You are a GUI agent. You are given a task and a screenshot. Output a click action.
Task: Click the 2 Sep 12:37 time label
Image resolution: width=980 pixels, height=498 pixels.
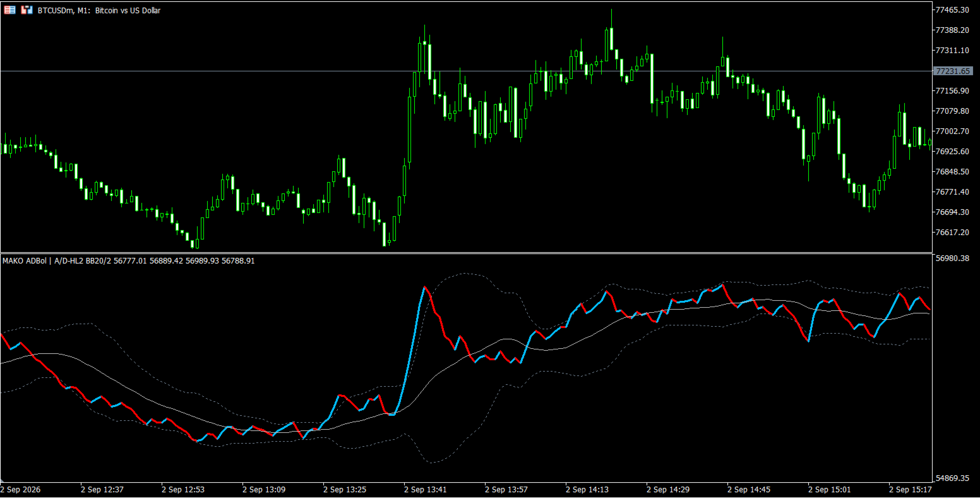click(102, 489)
